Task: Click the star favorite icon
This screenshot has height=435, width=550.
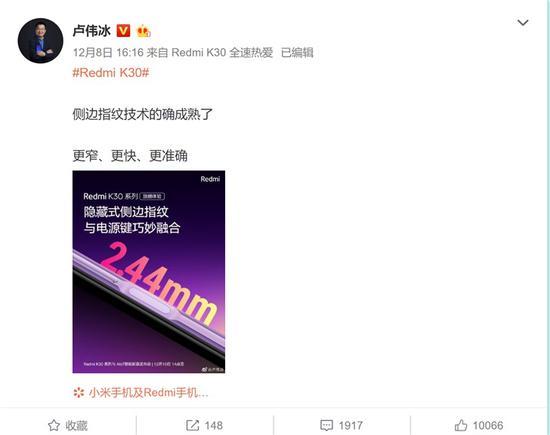Action: [x=54, y=425]
